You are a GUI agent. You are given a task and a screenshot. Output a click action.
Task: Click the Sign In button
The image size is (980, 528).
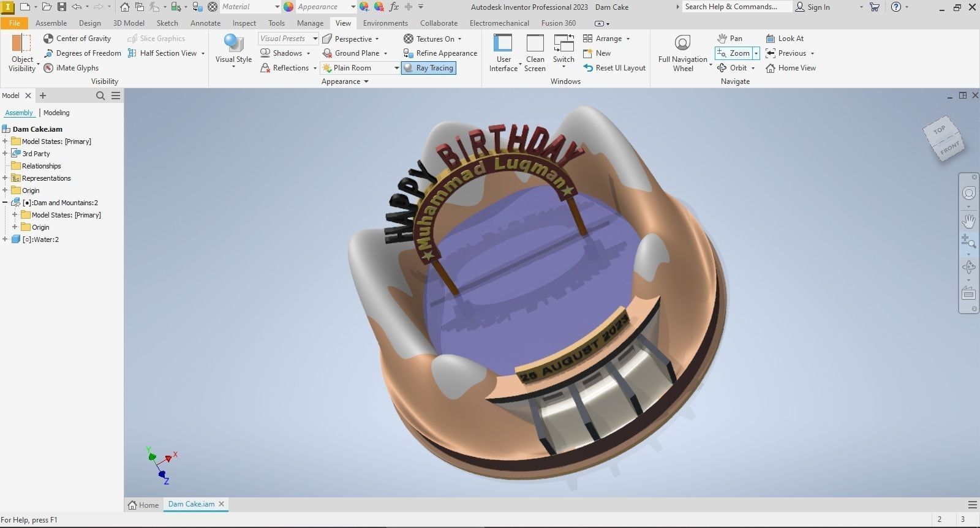[x=812, y=7]
